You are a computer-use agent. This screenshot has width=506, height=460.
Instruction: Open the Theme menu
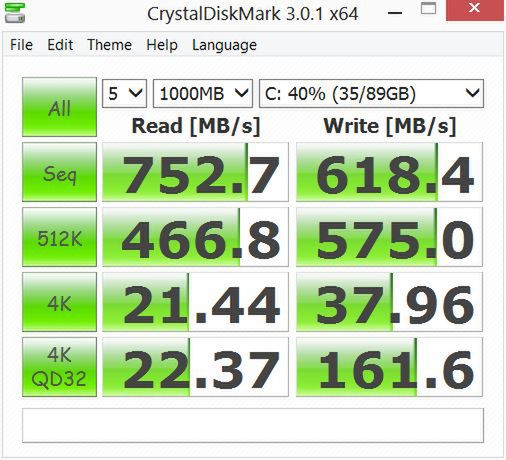click(x=109, y=45)
